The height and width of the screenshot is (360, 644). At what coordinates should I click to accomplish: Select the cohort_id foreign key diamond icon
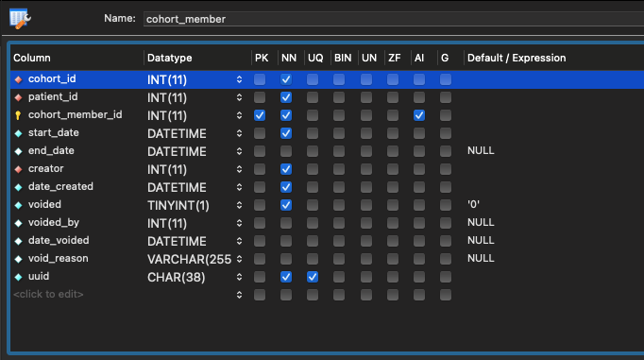(19, 79)
